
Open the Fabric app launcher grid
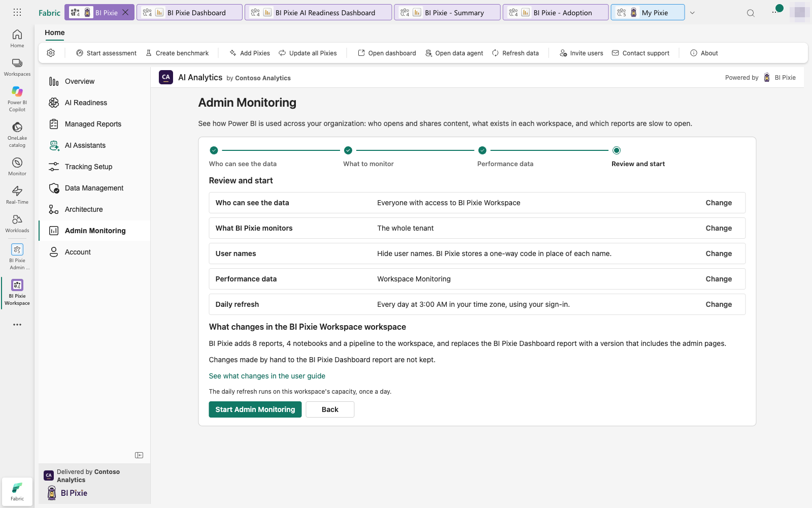point(17,12)
